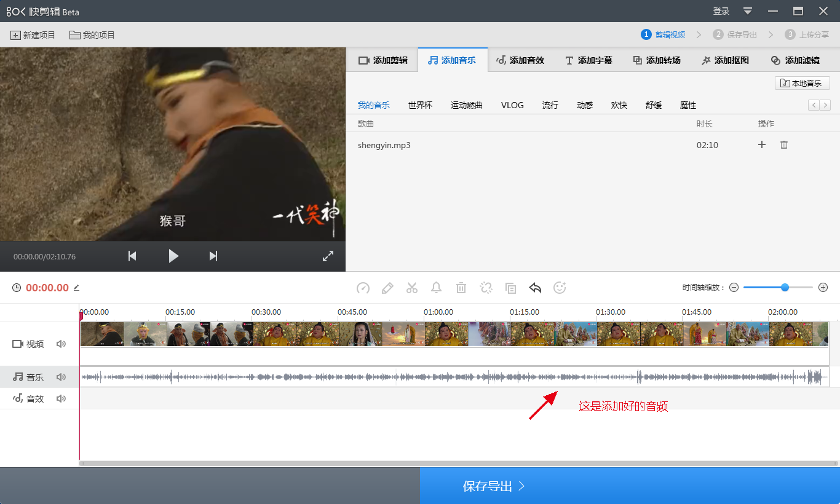Viewport: 840px width, 504px height.
Task: Add shengyin.mp3 to the timeline
Action: (x=762, y=145)
